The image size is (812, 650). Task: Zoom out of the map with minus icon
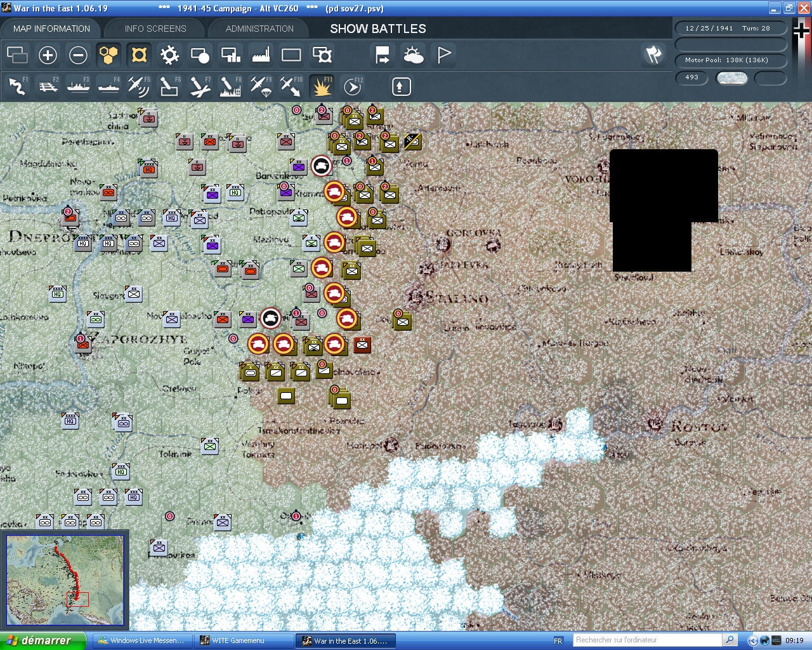78,55
